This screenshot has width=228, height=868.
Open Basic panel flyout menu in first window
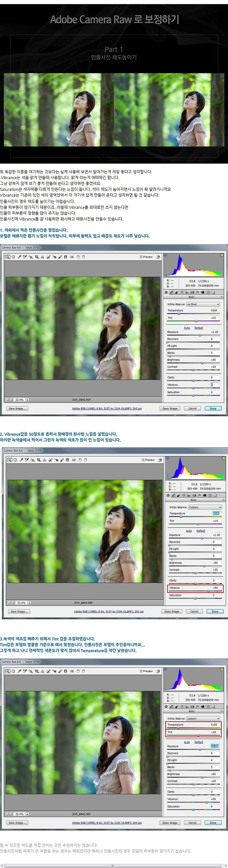click(x=222, y=297)
